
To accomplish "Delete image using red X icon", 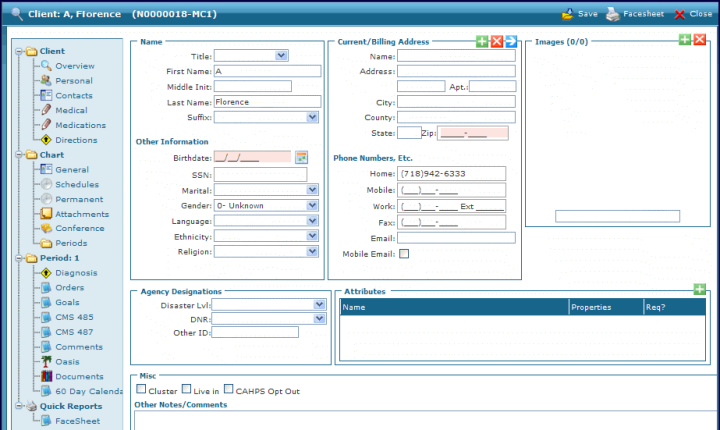I will (699, 39).
